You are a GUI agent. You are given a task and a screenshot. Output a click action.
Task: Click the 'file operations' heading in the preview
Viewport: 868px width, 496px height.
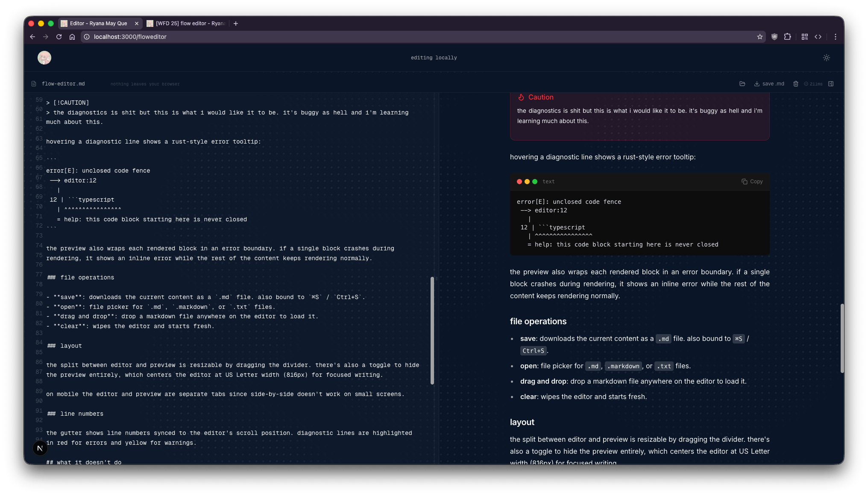coord(538,321)
